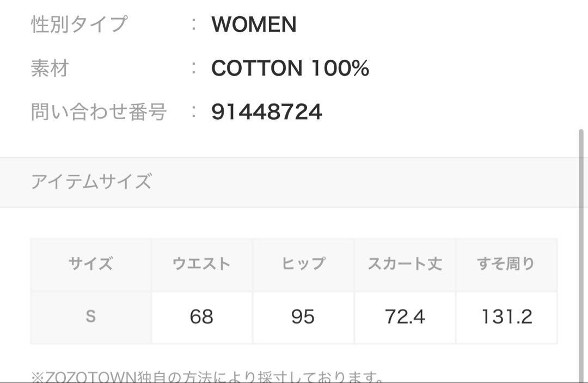Click the サイズ column header

[x=91, y=264]
